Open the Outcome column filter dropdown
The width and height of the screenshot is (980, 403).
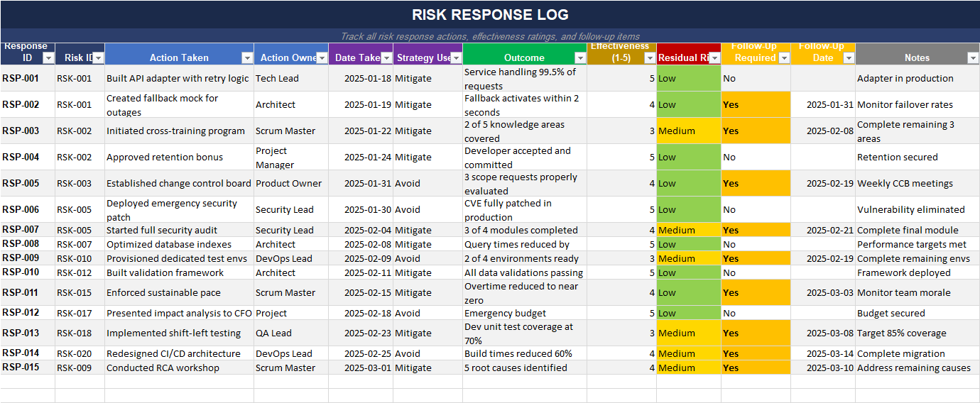click(579, 58)
